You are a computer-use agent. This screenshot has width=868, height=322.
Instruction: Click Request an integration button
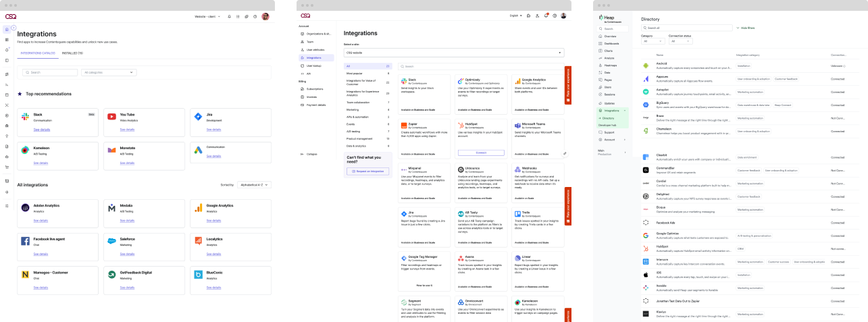click(x=367, y=171)
